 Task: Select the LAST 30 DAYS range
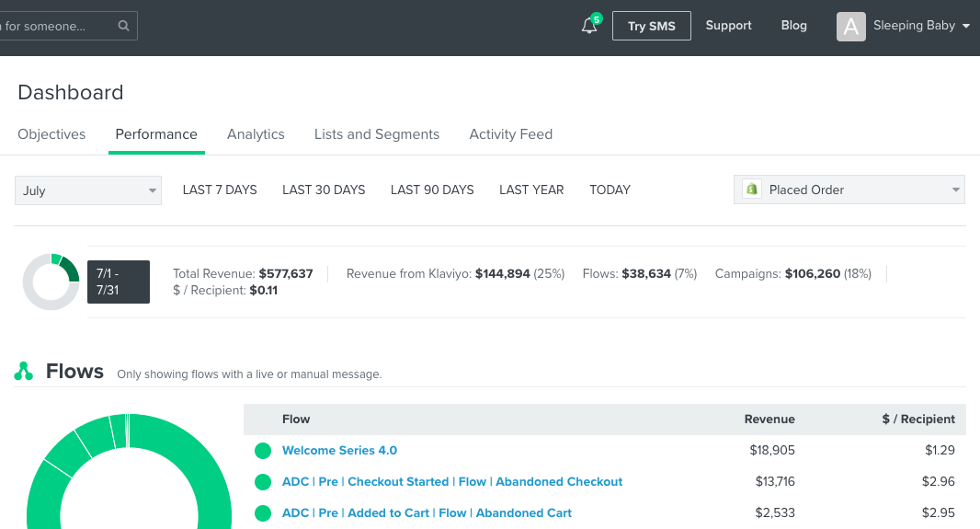pyautogui.click(x=324, y=190)
